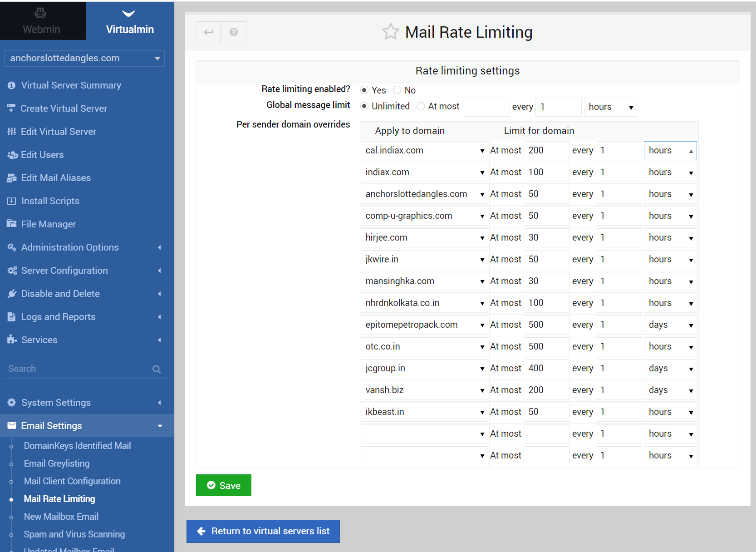
Task: Click the search magnifier icon
Action: (157, 369)
